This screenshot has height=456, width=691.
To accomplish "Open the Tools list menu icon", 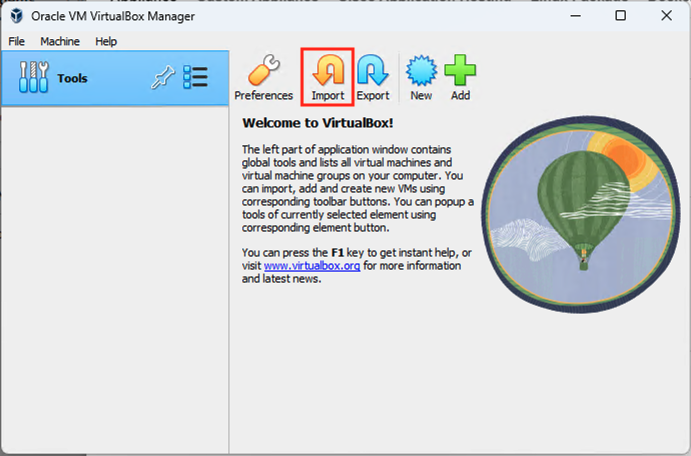I will point(195,78).
